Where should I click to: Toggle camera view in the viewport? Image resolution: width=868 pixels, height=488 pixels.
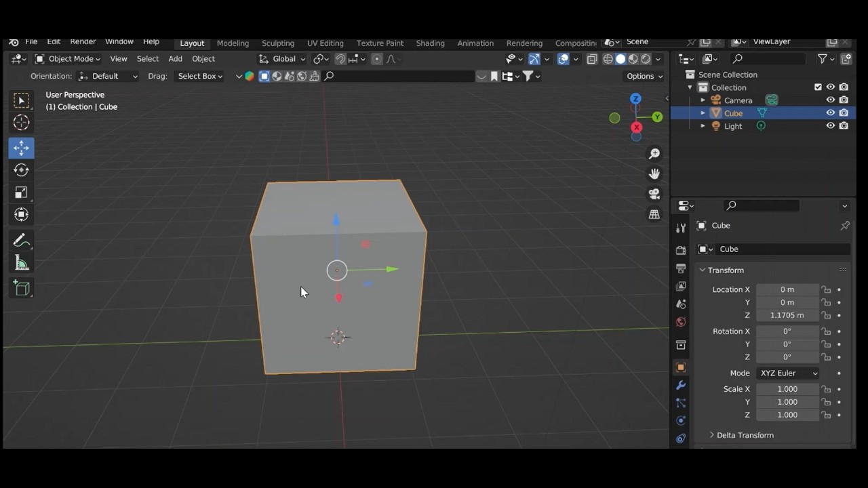click(x=654, y=194)
